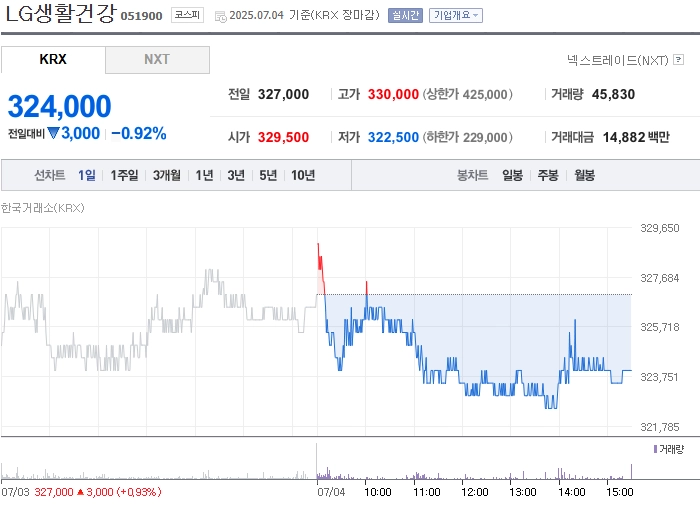700x515 pixels.
Task: Click the opening price 329,500
Action: pos(283,137)
